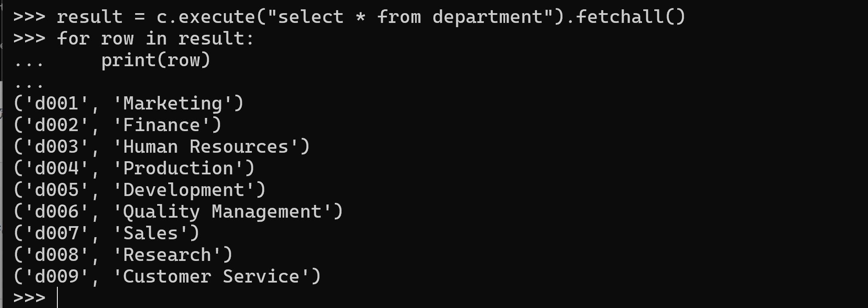Click the 'd001' department ID
Screen dimensions: 868x308
[x=57, y=104]
